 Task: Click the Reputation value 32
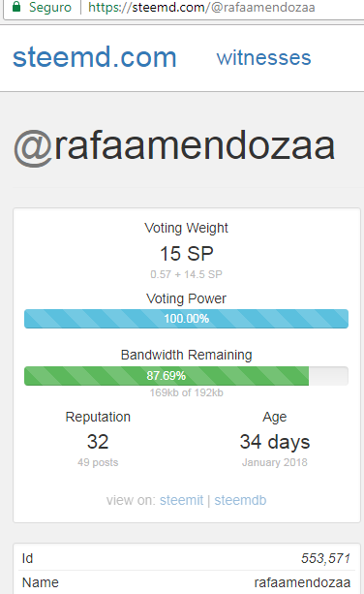pos(98,442)
